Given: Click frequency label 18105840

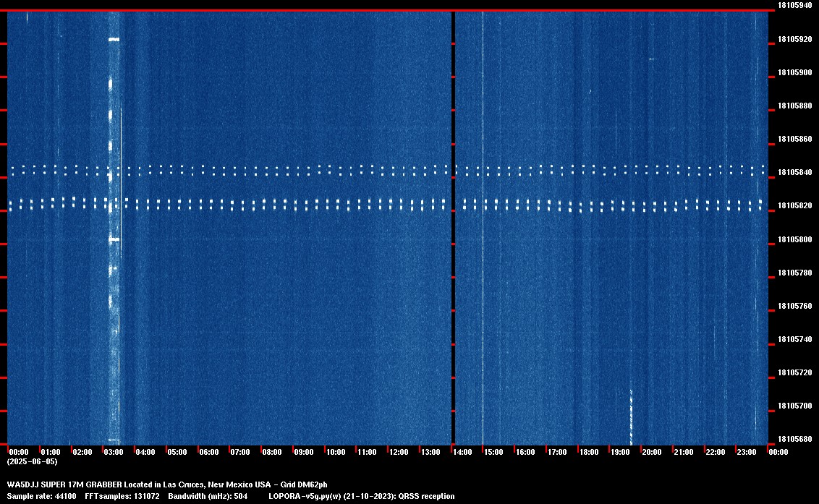Looking at the screenshot, I should click(x=794, y=172).
